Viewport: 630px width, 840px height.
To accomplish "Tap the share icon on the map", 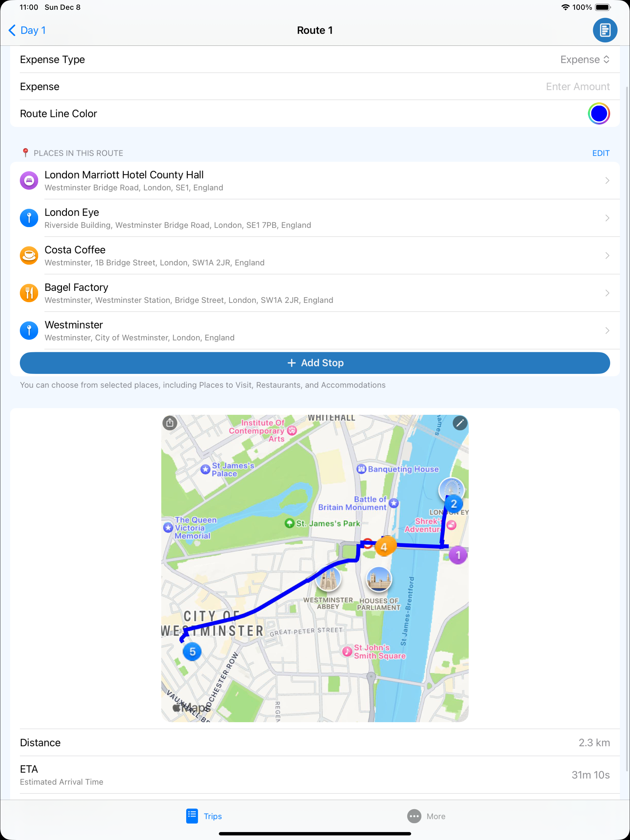I will [x=170, y=423].
